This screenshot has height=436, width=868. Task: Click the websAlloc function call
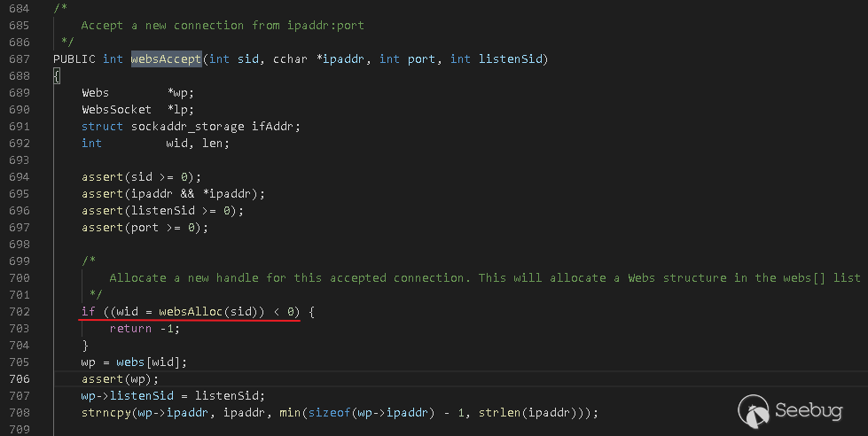pos(193,311)
